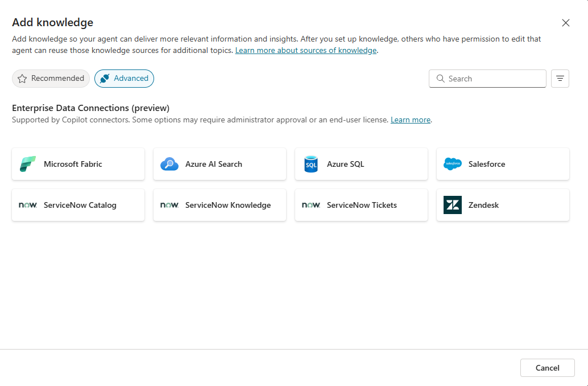The image size is (588, 386).
Task: Select Azure AI Search as knowledge source
Action: (x=220, y=164)
